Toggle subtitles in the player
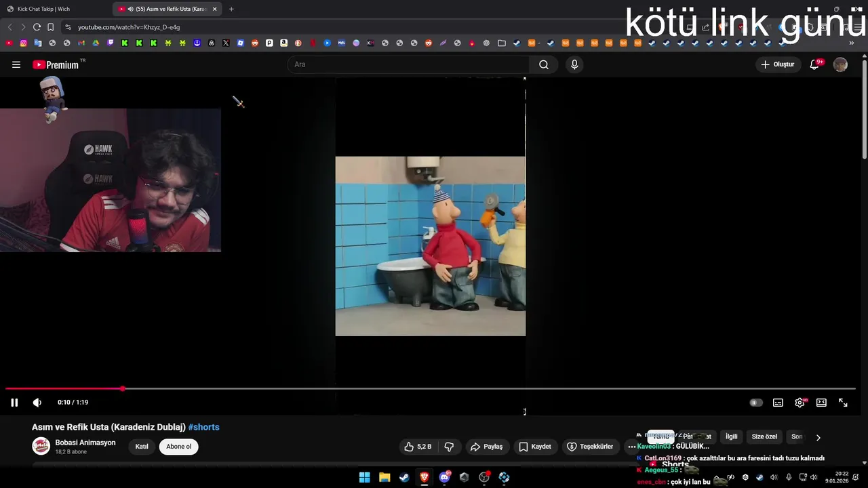 pos(778,403)
